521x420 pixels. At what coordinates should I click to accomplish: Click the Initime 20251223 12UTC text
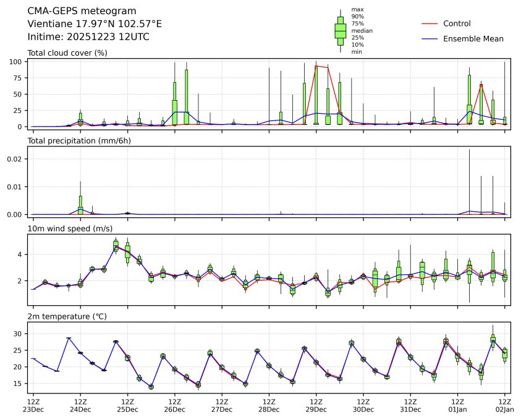click(x=88, y=36)
